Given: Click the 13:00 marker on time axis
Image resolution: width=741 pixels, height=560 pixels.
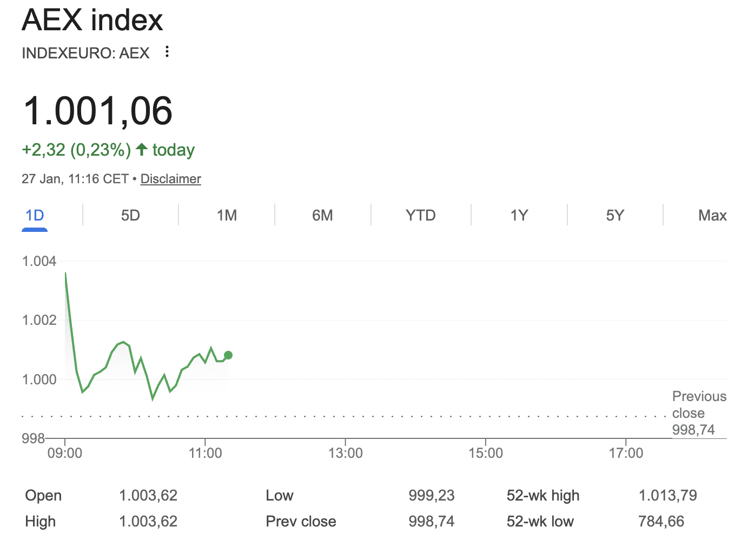Looking at the screenshot, I should (x=345, y=453).
